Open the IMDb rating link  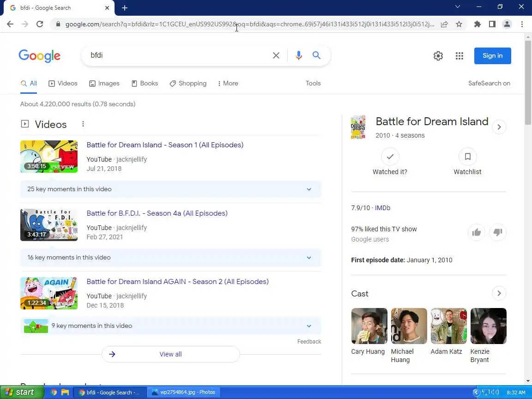tap(382, 208)
